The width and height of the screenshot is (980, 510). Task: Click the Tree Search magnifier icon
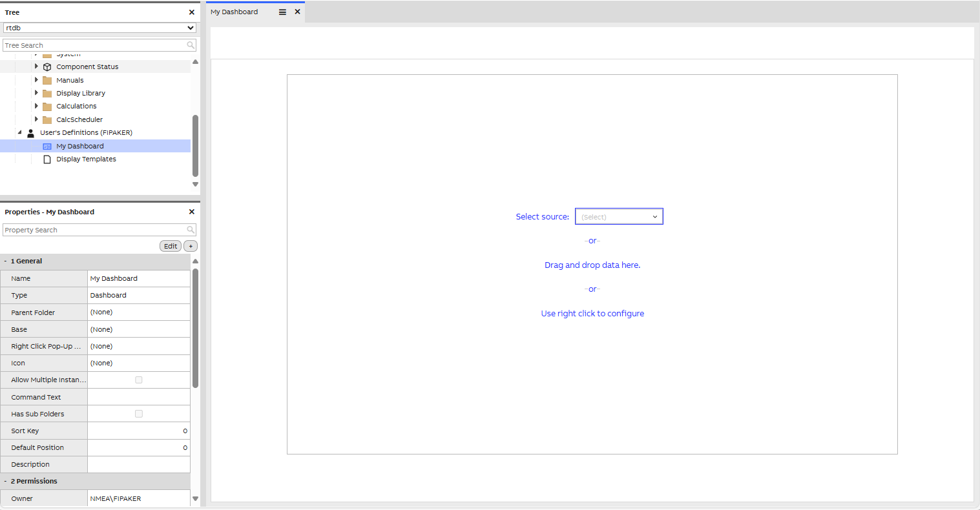click(x=189, y=45)
